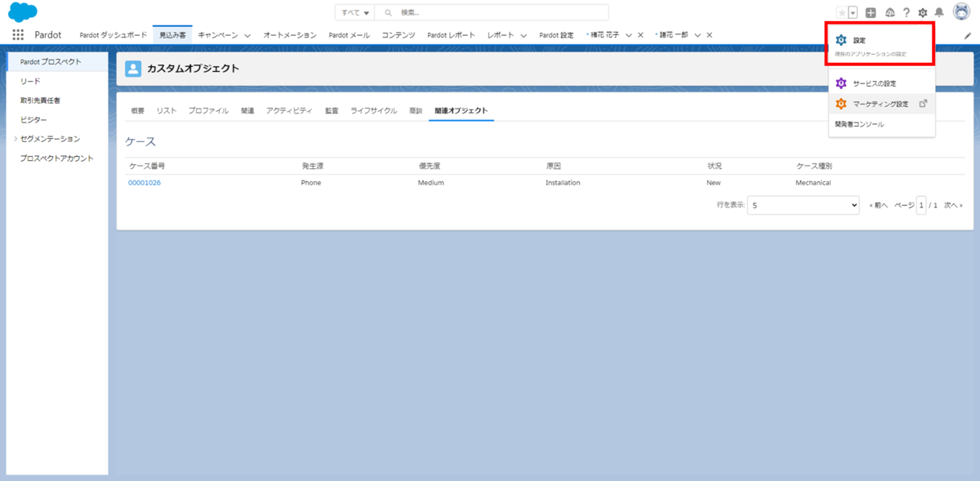
Task: Edit the page number input field
Action: [921, 205]
